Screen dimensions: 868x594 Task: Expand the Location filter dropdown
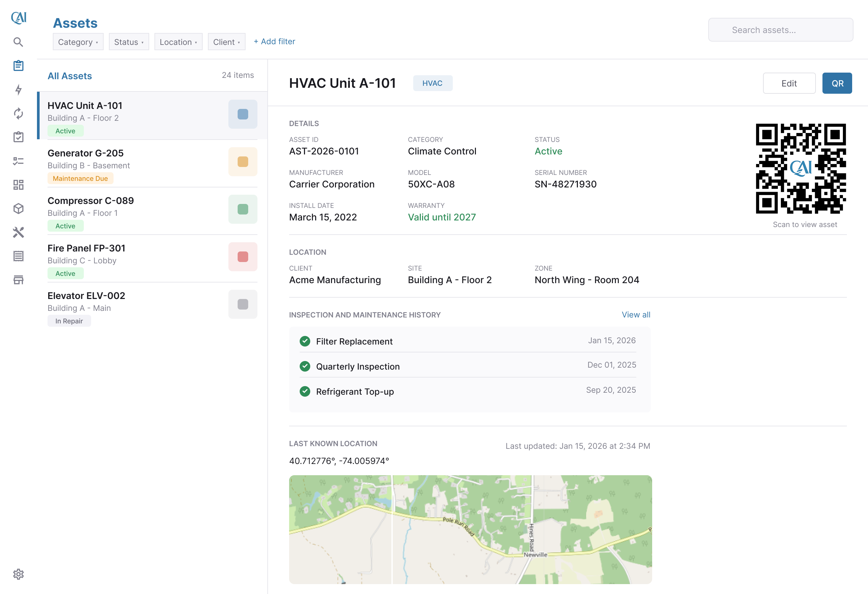pyautogui.click(x=178, y=42)
